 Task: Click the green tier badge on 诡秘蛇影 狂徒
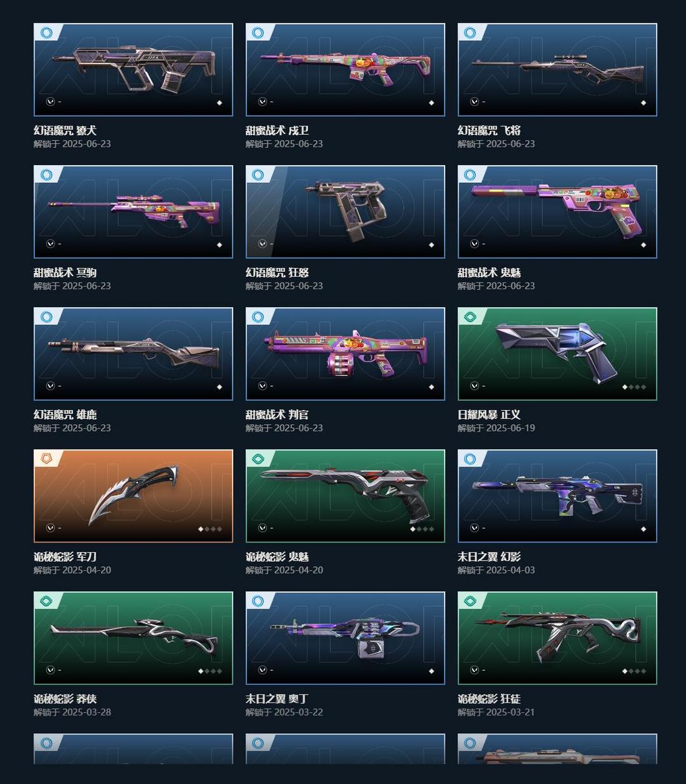470,601
